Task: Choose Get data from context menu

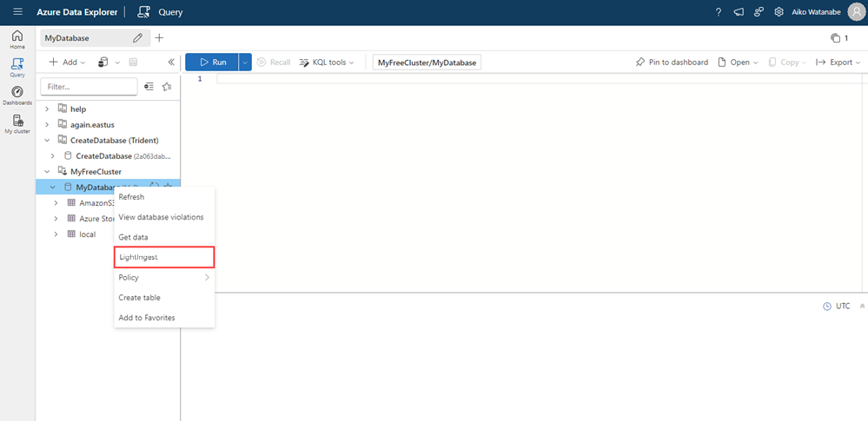Action: pyautogui.click(x=164, y=237)
